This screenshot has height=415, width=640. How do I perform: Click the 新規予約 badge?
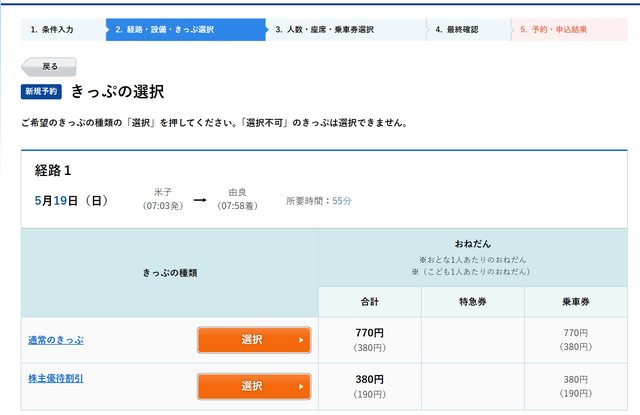pyautogui.click(x=42, y=91)
